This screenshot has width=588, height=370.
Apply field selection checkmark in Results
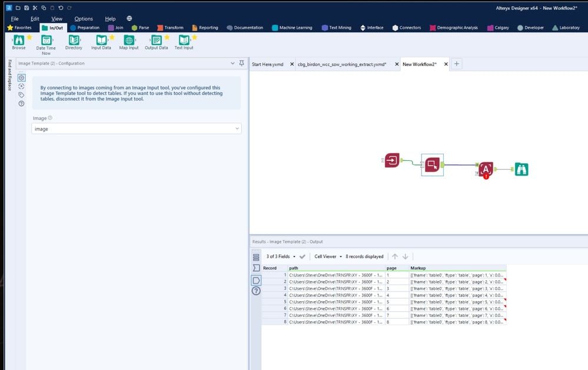coord(303,257)
